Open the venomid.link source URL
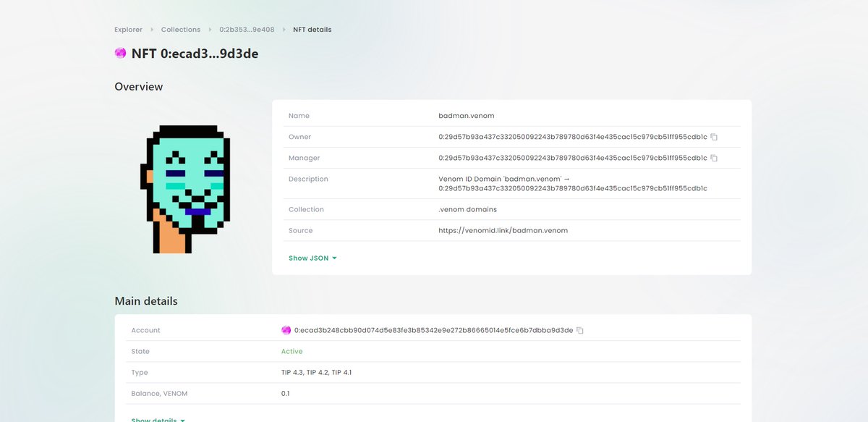The width and height of the screenshot is (868, 422). pos(503,230)
